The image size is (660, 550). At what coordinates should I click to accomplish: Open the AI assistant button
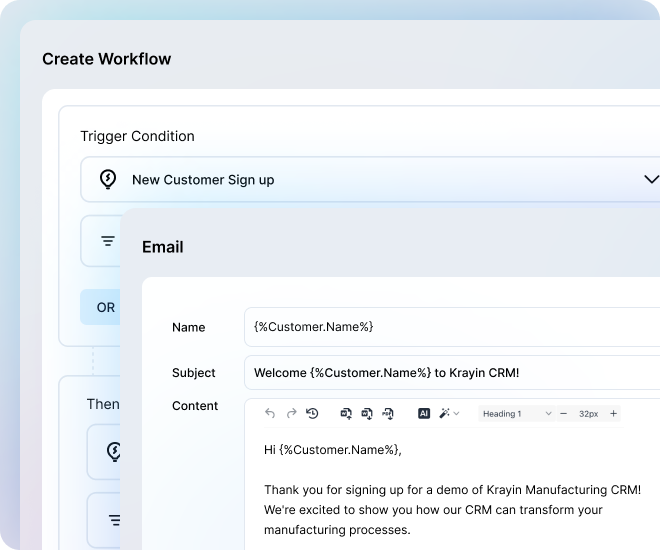(x=424, y=414)
